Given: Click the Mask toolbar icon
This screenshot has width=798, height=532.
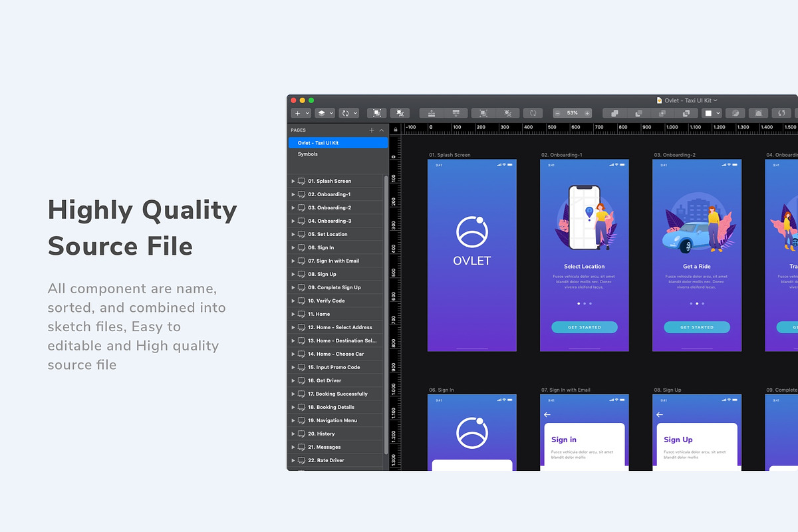Looking at the screenshot, I should click(735, 113).
